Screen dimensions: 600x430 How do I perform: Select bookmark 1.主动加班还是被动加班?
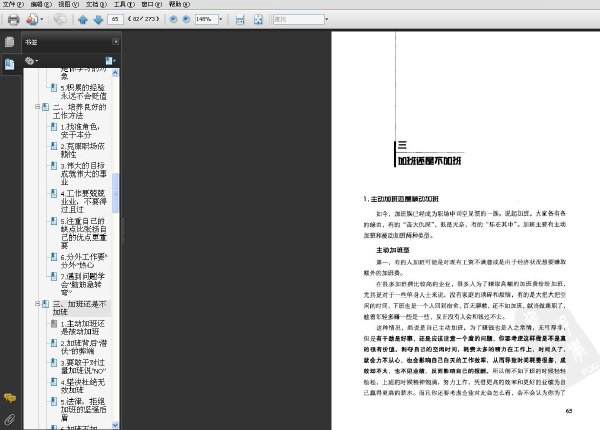point(82,327)
